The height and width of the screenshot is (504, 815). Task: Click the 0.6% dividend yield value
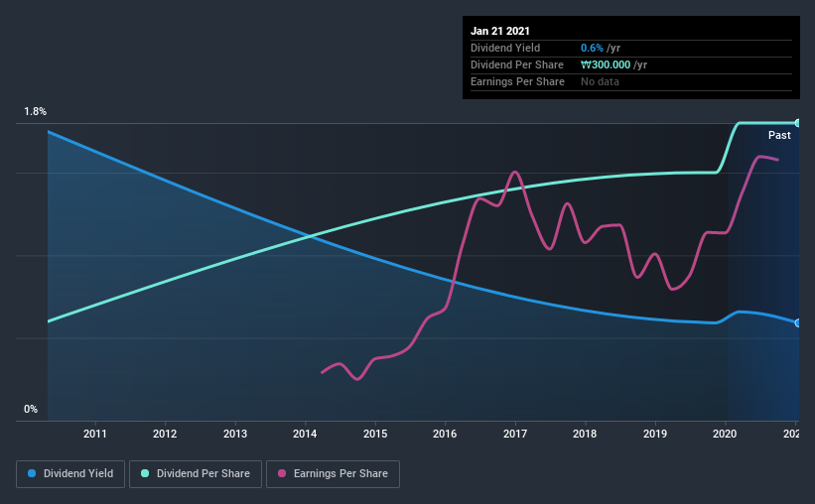(592, 48)
